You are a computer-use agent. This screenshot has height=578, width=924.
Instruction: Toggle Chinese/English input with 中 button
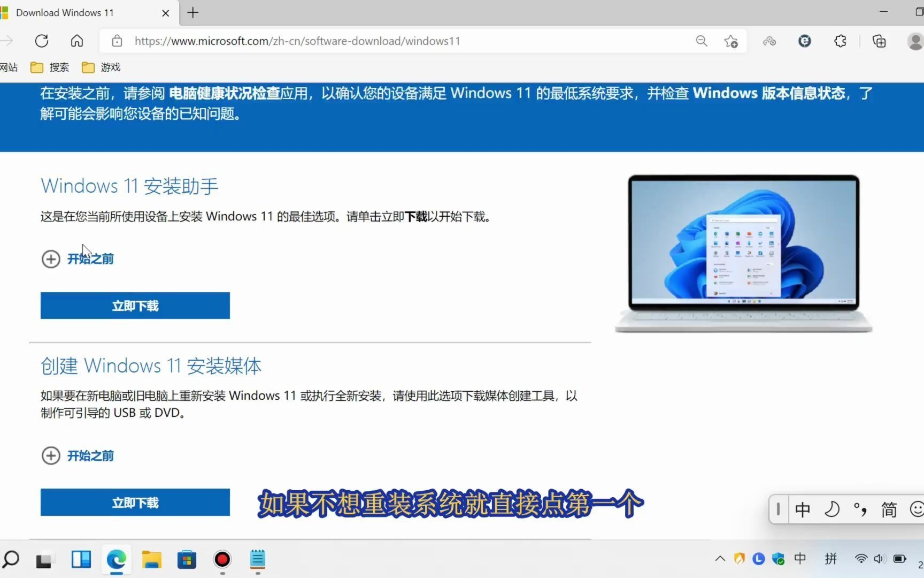tap(802, 509)
